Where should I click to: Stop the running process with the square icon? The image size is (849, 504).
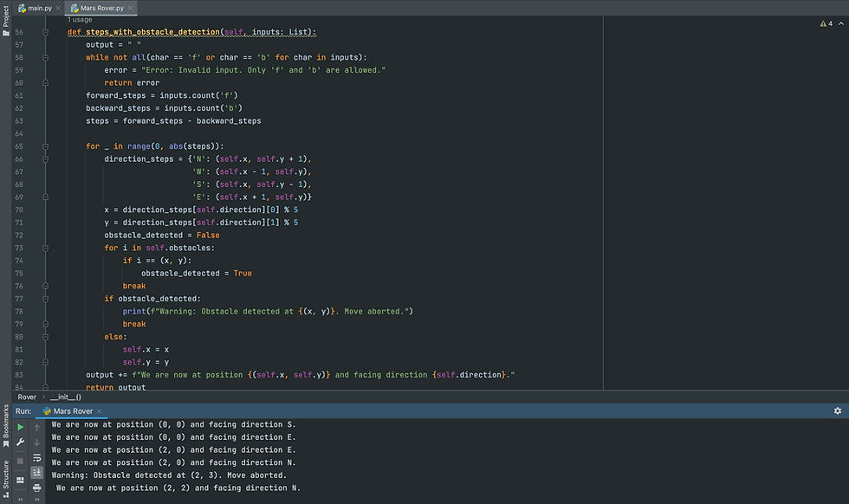point(21,462)
